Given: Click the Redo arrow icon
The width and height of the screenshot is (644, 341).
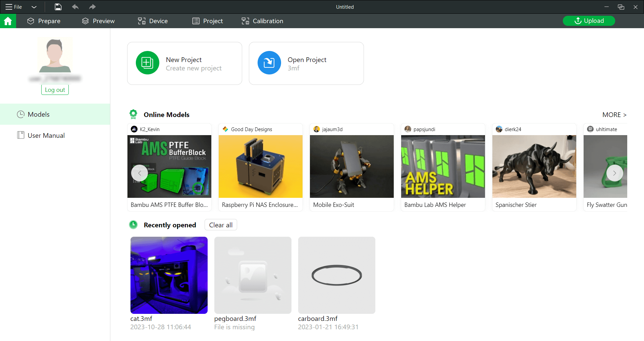Looking at the screenshot, I should tap(92, 7).
